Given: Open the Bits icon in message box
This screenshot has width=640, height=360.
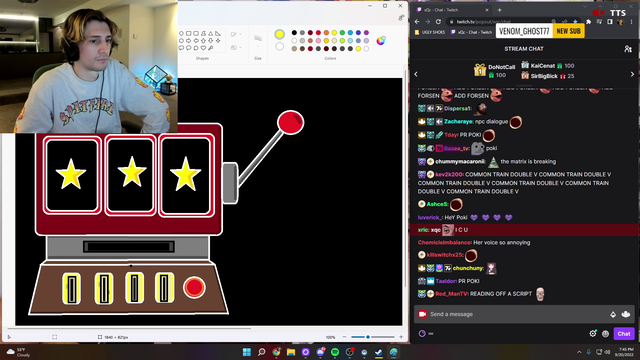Looking at the screenshot, I should pyautogui.click(x=613, y=314).
